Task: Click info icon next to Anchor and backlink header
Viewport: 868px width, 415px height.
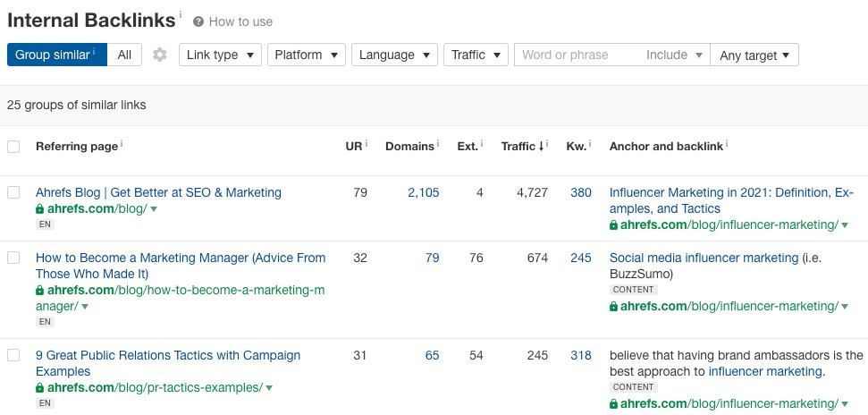Action: [x=727, y=143]
